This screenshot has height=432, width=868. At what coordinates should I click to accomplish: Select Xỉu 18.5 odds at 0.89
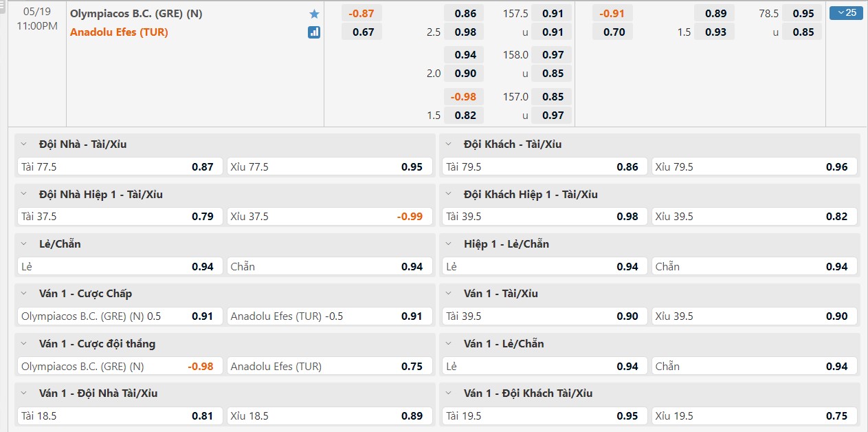point(330,415)
